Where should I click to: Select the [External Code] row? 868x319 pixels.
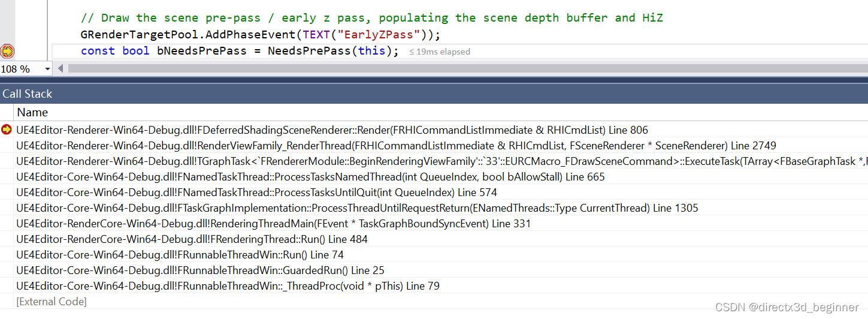[x=52, y=302]
